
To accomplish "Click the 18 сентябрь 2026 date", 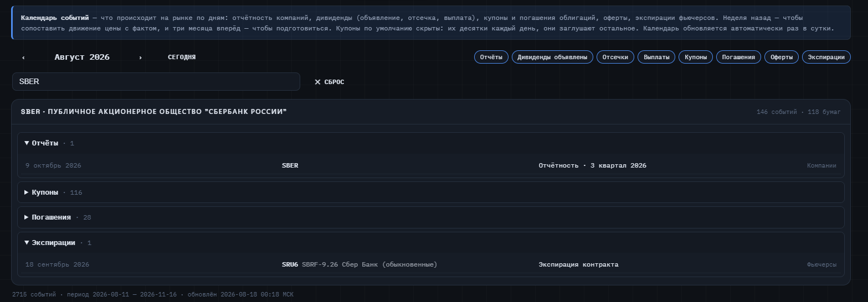I will (57, 264).
